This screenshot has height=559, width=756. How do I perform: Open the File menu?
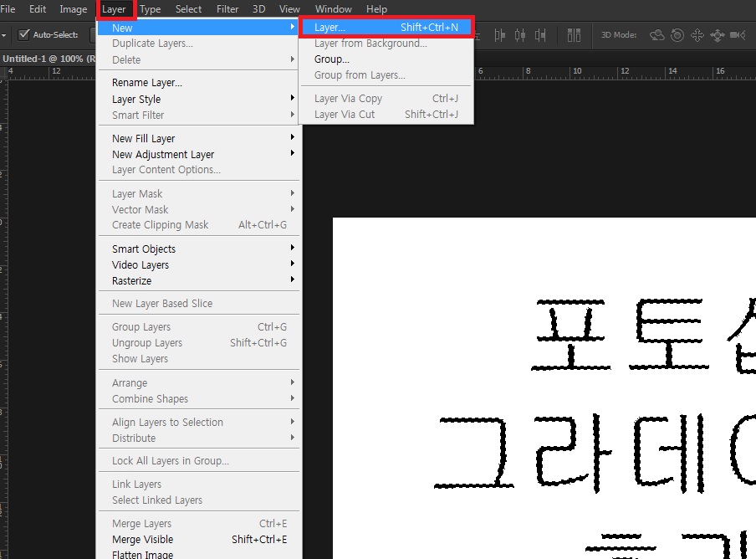pyautogui.click(x=8, y=9)
